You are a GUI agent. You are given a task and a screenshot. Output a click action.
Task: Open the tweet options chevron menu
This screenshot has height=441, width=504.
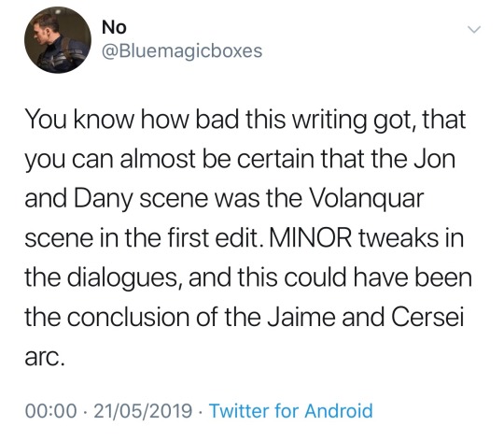point(474,30)
